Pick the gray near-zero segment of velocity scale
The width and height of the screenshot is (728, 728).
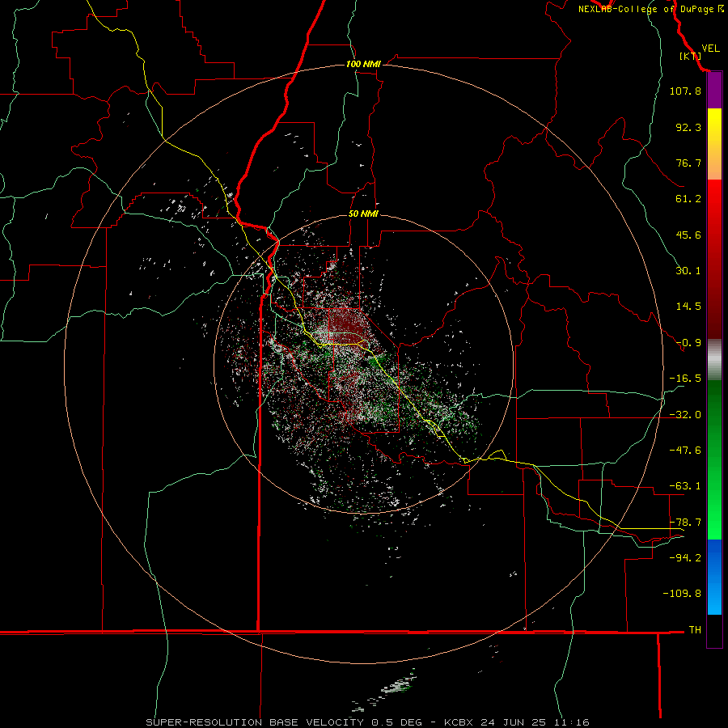point(714,360)
